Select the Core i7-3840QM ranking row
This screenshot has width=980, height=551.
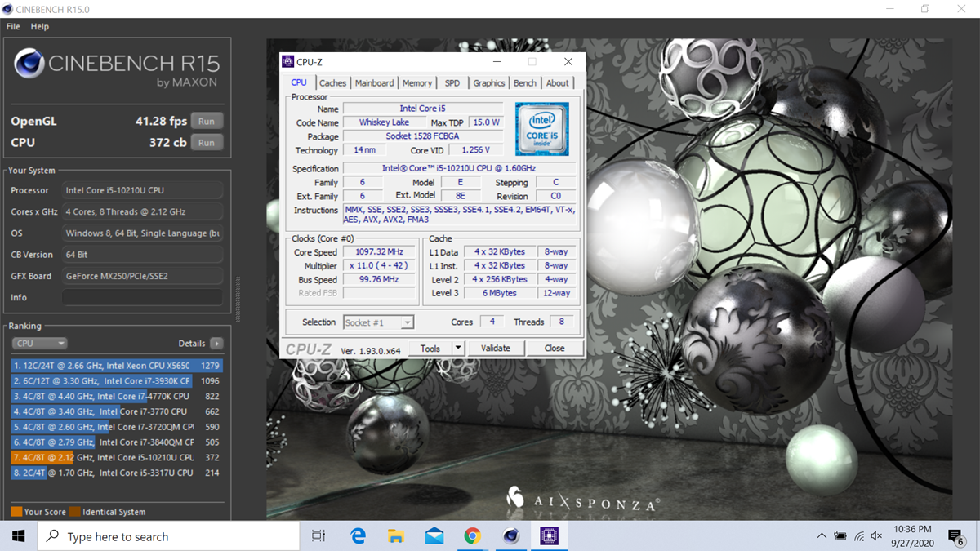point(117,442)
